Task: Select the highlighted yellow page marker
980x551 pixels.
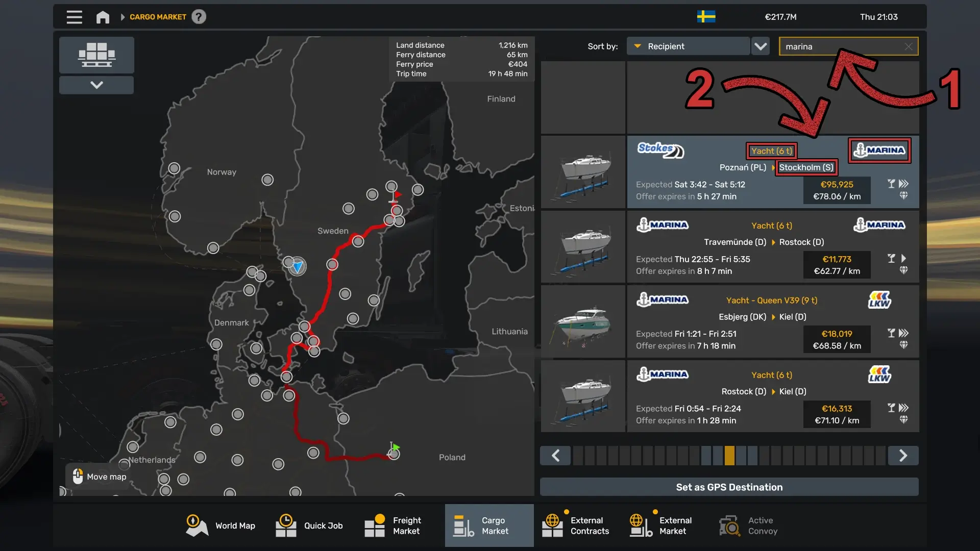Action: pos(729,455)
